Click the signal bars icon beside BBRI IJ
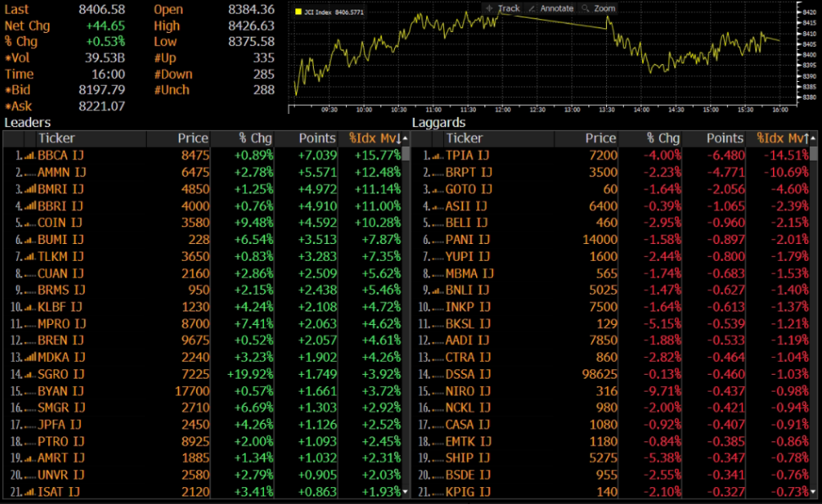Image resolution: width=822 pixels, height=504 pixels. coord(30,206)
